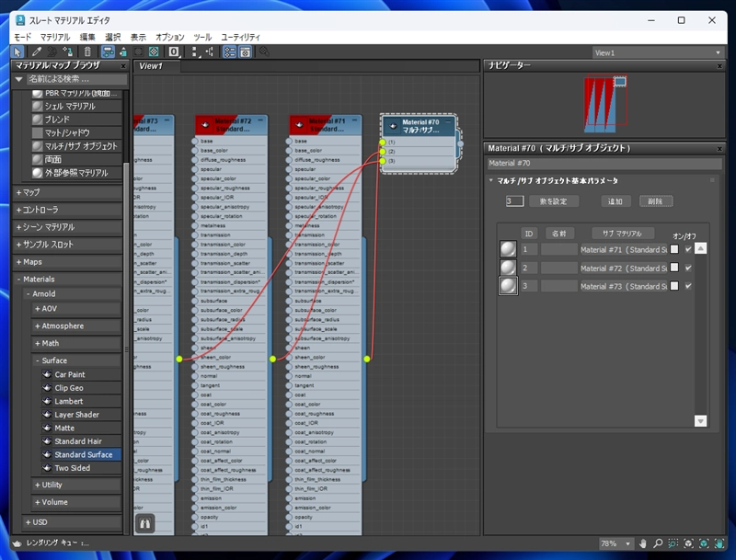The image size is (736, 560).
Task: Click rendering queue teapot status icon
Action: [x=17, y=543]
